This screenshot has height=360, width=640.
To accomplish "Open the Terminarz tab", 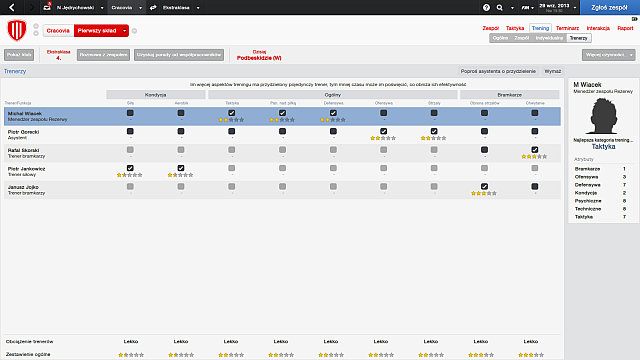I will click(x=567, y=28).
